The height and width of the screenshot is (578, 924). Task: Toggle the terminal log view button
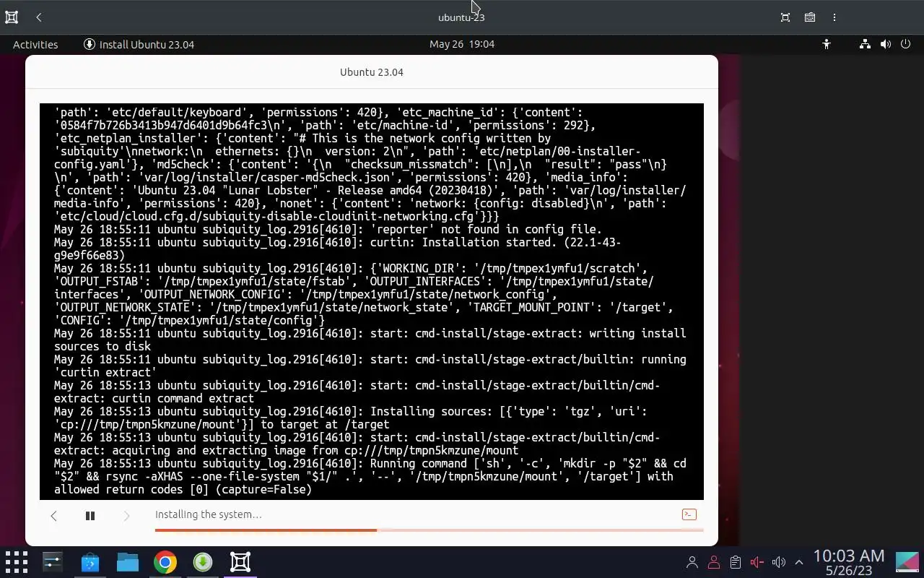pos(689,514)
